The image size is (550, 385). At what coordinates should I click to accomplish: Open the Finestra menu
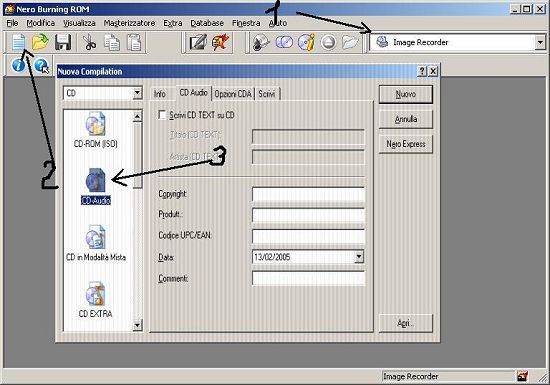click(x=246, y=23)
